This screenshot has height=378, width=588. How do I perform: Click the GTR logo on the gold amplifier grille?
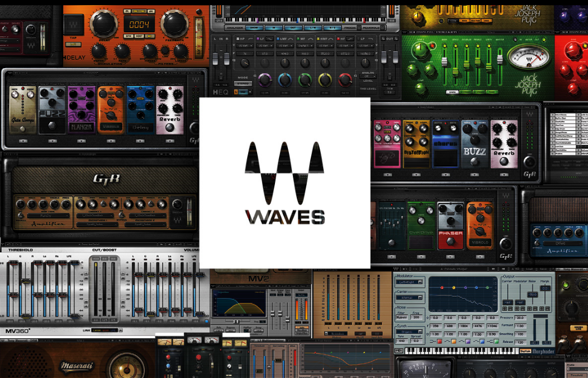point(107,178)
